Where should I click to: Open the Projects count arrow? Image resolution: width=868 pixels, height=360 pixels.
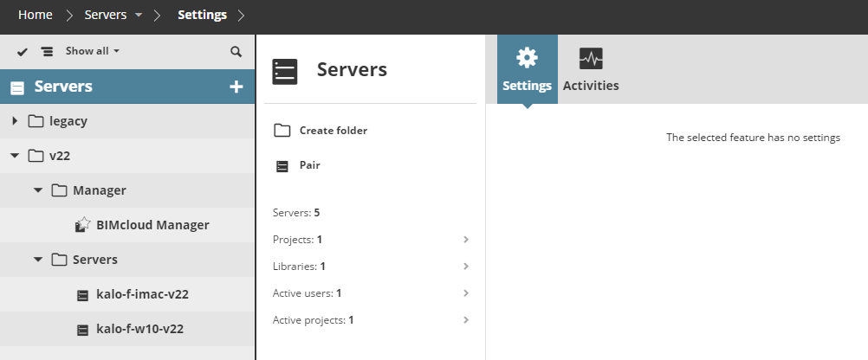point(466,239)
